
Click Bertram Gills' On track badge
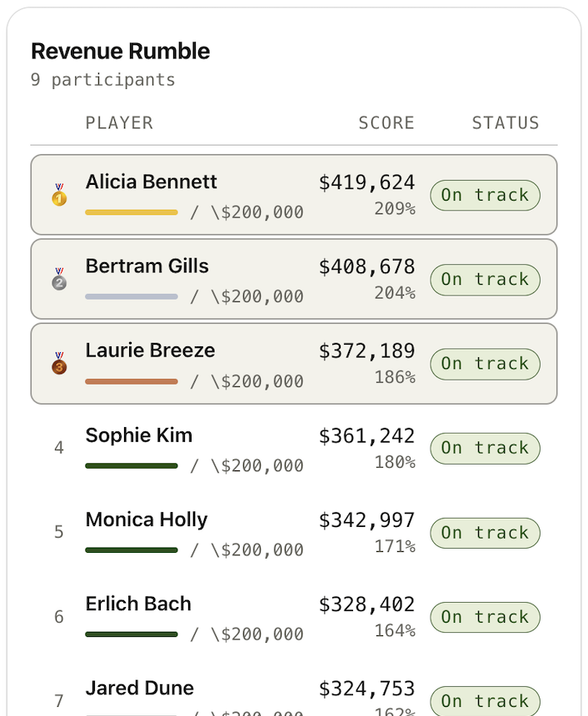485,279
